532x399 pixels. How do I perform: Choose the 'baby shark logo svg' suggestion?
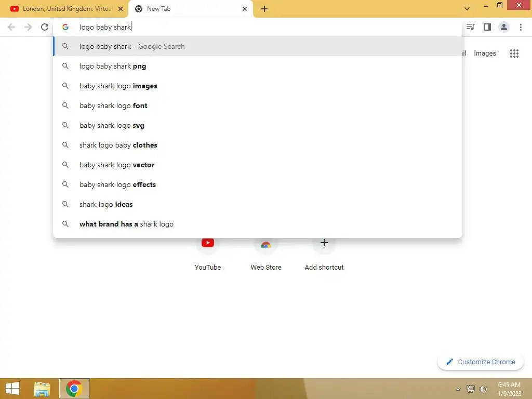258,125
